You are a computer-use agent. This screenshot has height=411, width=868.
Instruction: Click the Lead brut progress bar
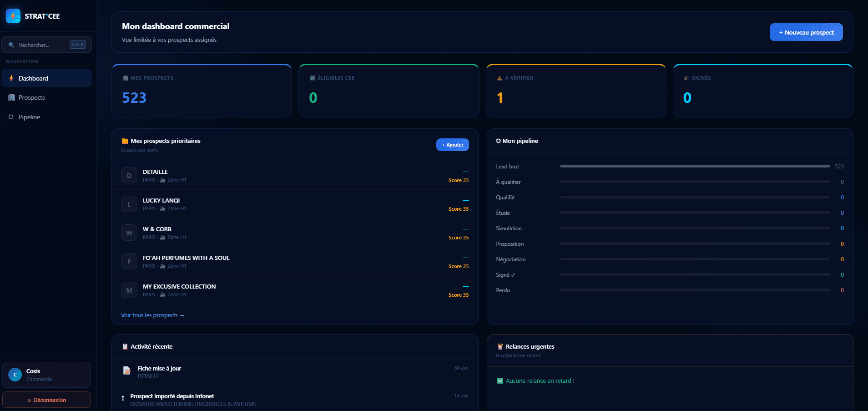tap(695, 167)
